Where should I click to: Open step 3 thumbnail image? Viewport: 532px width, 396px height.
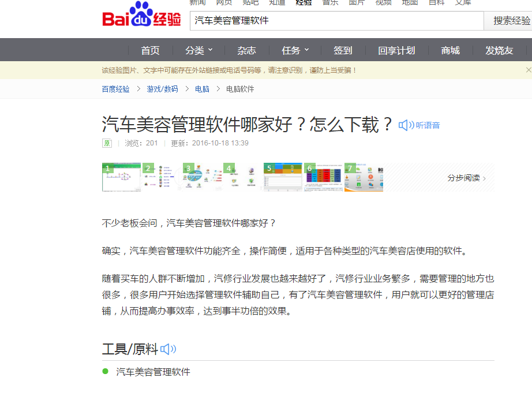coord(202,177)
